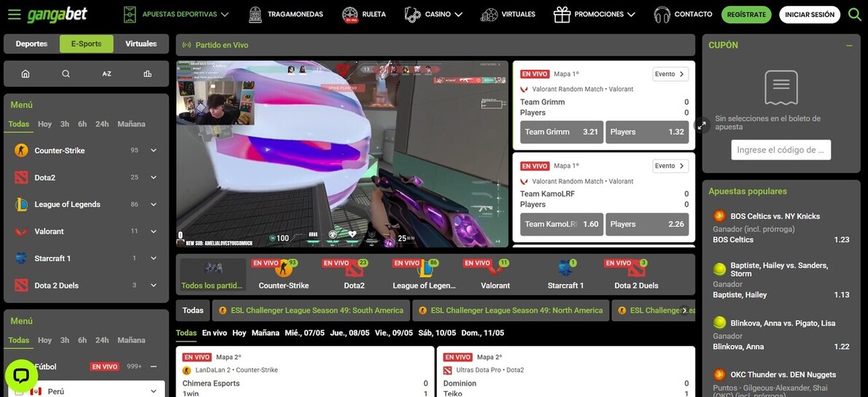868x397 pixels.
Task: Select Blinkova, Anna 1.22 popular bet
Action: click(x=780, y=347)
